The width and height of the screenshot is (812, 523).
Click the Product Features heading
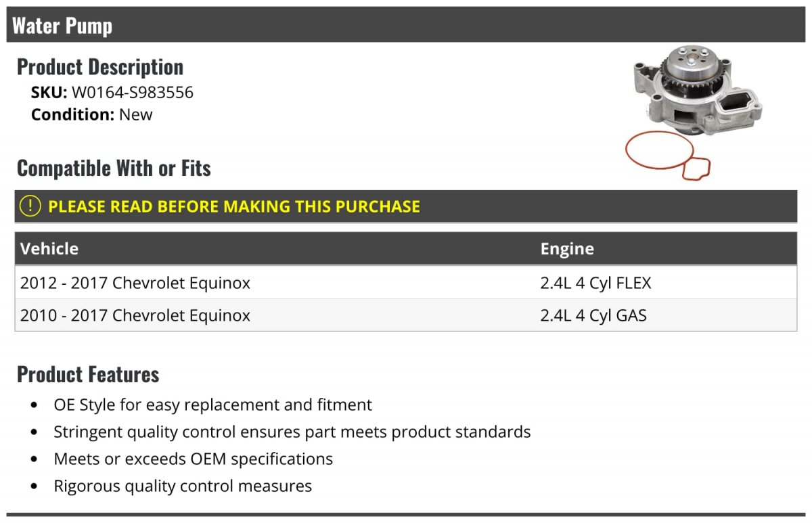click(88, 374)
